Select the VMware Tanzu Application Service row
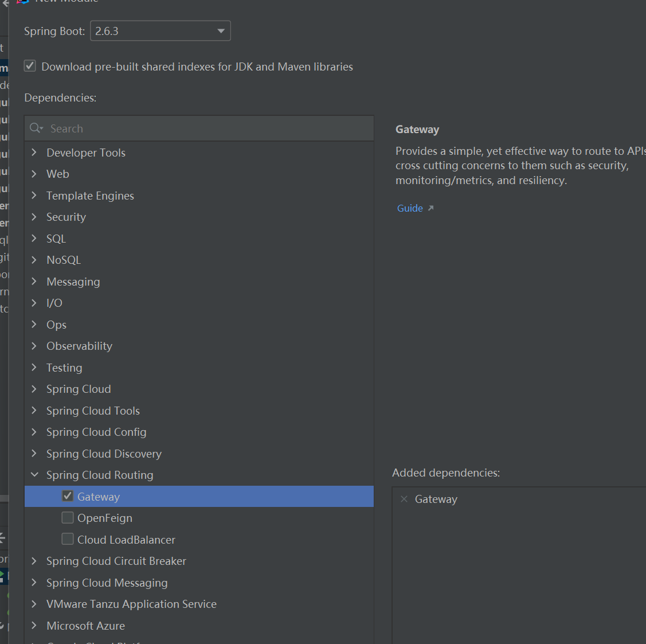Image resolution: width=646 pixels, height=644 pixels. tap(199, 604)
